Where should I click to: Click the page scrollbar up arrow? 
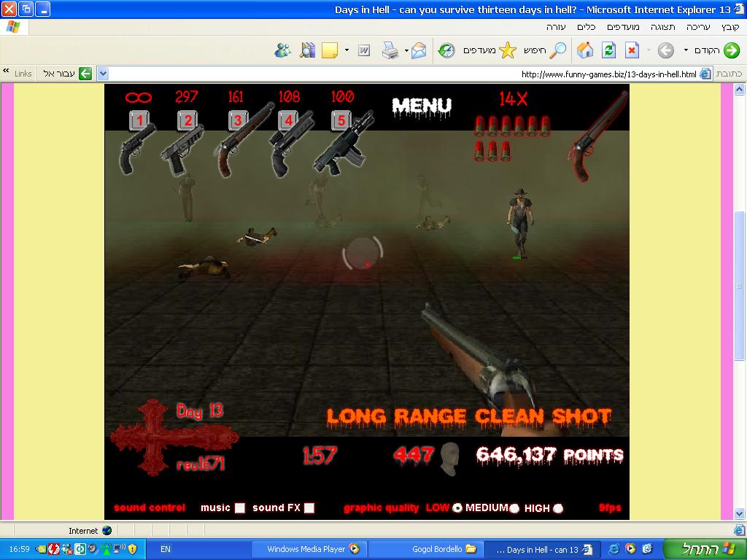740,89
